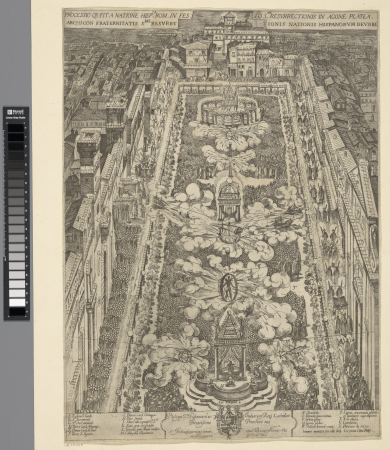Click the 'RESURRECTIONIS IN AGONE PLATEA' title banner
This screenshot has width=390, height=450.
click(x=315, y=16)
